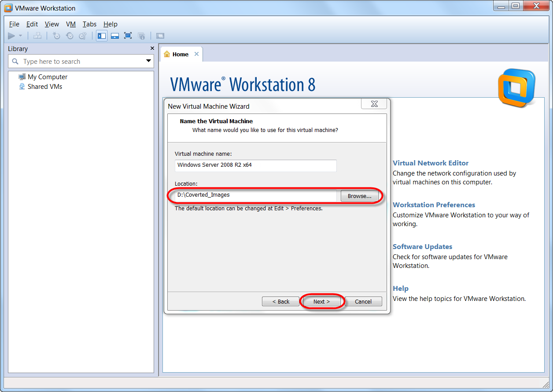Viewport: 553px width, 392px height.
Task: Open the Tabs menu
Action: click(x=90, y=24)
